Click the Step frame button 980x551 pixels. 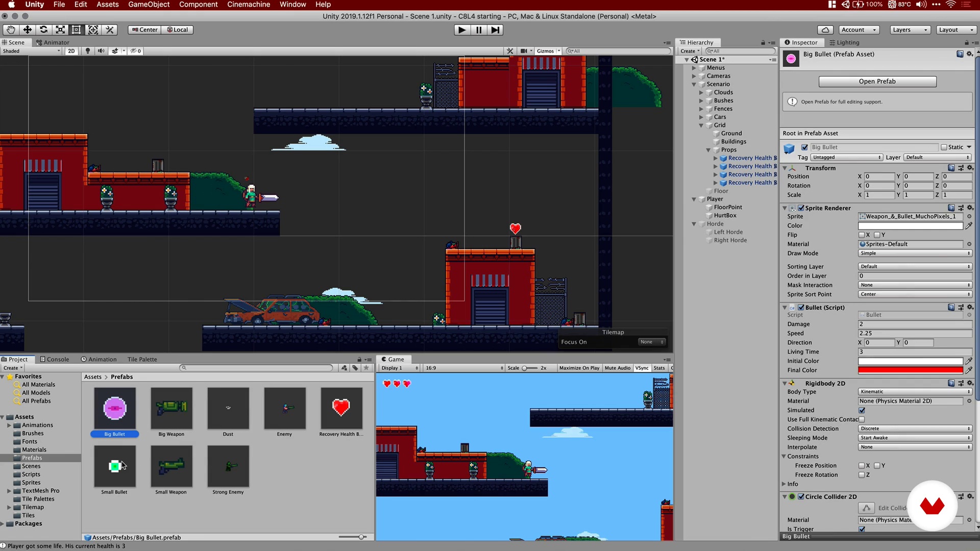point(495,30)
